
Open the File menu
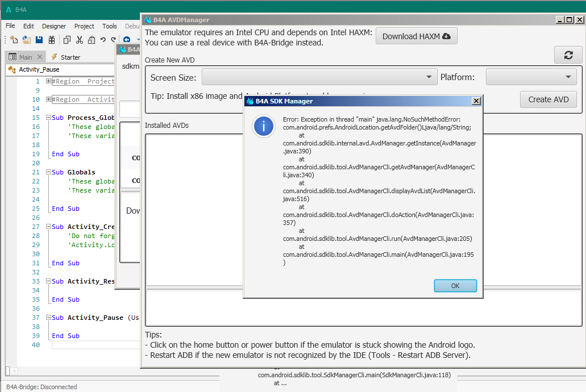(10, 26)
